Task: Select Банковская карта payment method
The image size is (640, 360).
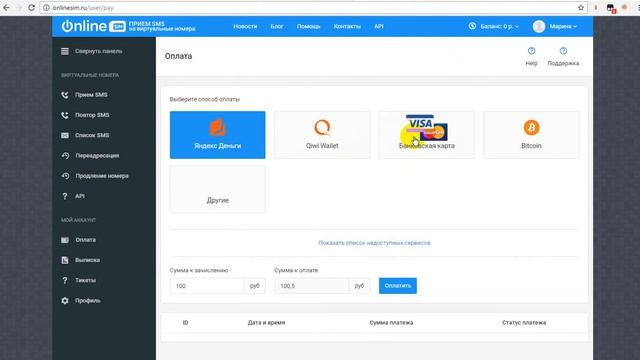Action: point(427,135)
